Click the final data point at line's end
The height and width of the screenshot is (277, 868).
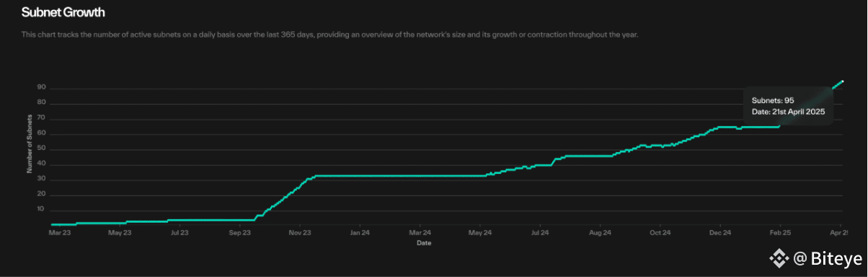(843, 82)
